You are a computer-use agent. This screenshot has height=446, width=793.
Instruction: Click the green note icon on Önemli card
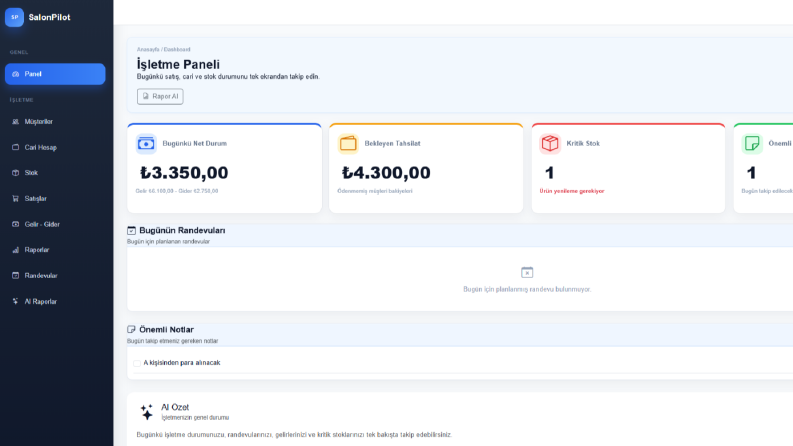[752, 144]
